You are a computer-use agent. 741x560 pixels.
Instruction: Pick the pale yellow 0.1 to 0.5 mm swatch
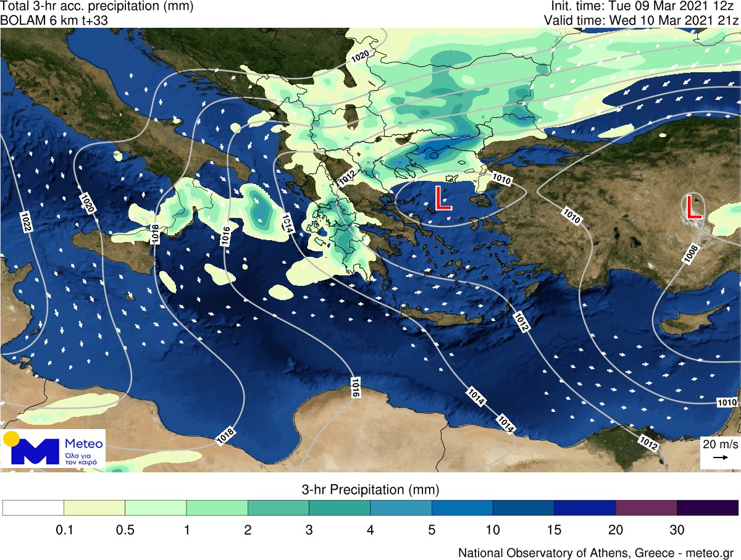pyautogui.click(x=94, y=508)
